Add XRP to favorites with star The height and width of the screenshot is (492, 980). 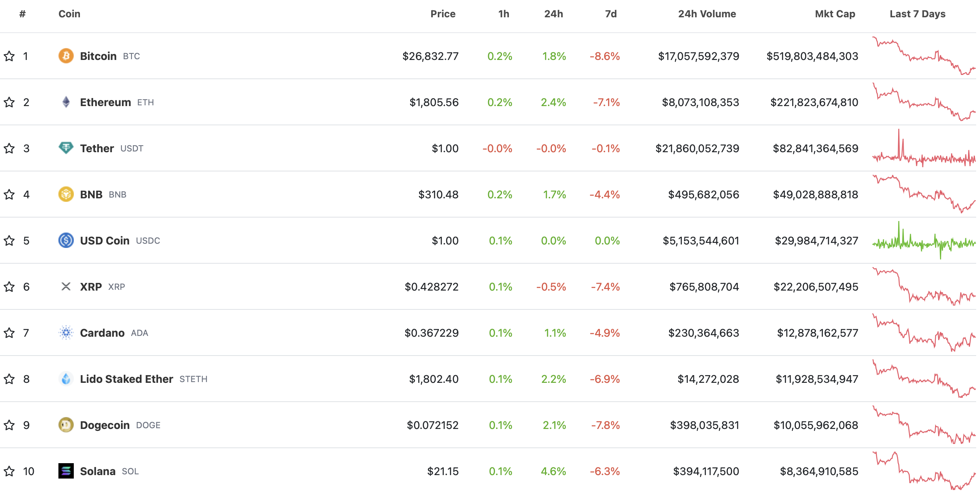pyautogui.click(x=9, y=287)
